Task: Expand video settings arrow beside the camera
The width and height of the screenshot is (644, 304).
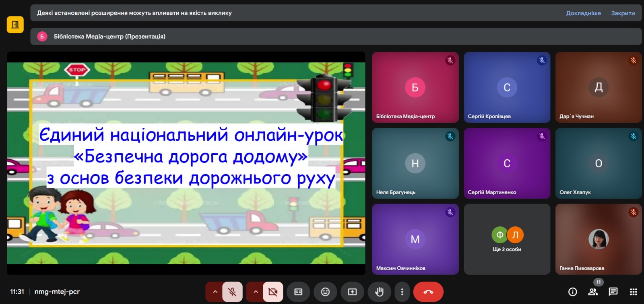Action: pyautogui.click(x=256, y=292)
